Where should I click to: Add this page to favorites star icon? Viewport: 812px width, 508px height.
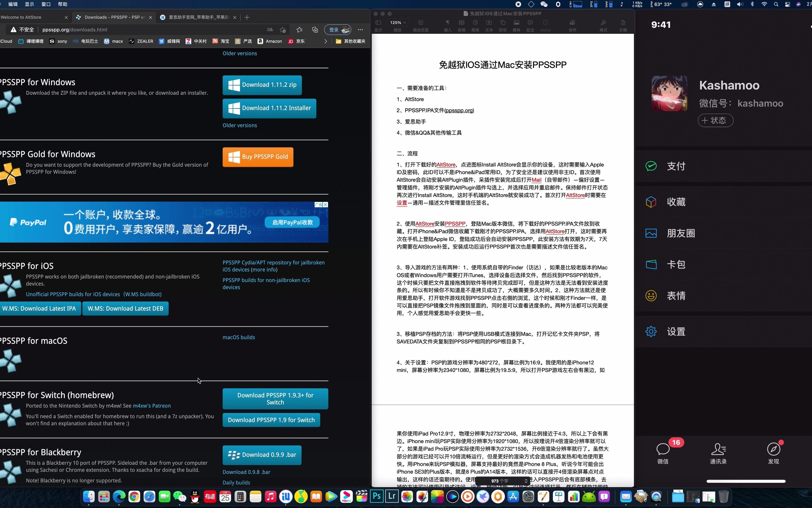click(283, 30)
